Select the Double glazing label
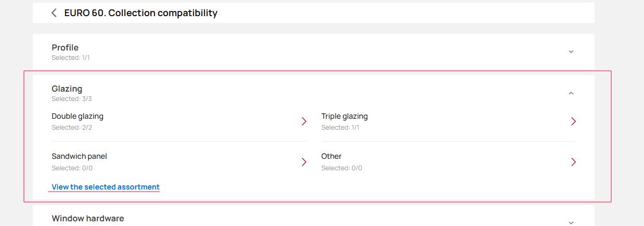 [78, 116]
